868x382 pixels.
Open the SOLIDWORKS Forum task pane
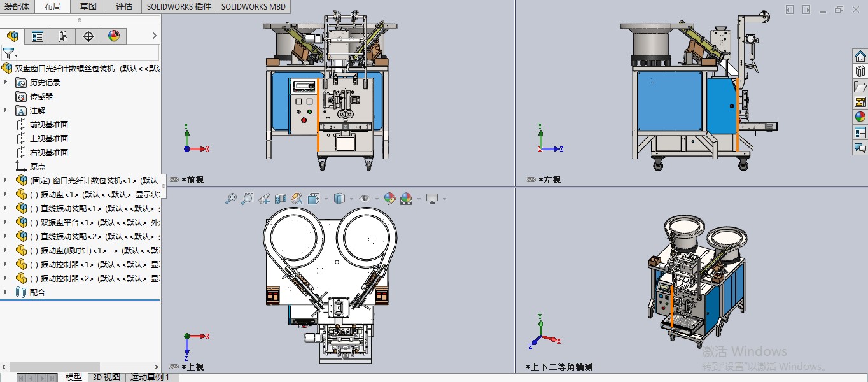click(x=860, y=148)
